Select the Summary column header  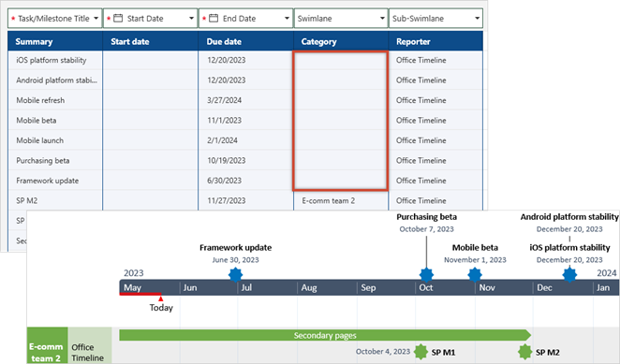click(55, 41)
